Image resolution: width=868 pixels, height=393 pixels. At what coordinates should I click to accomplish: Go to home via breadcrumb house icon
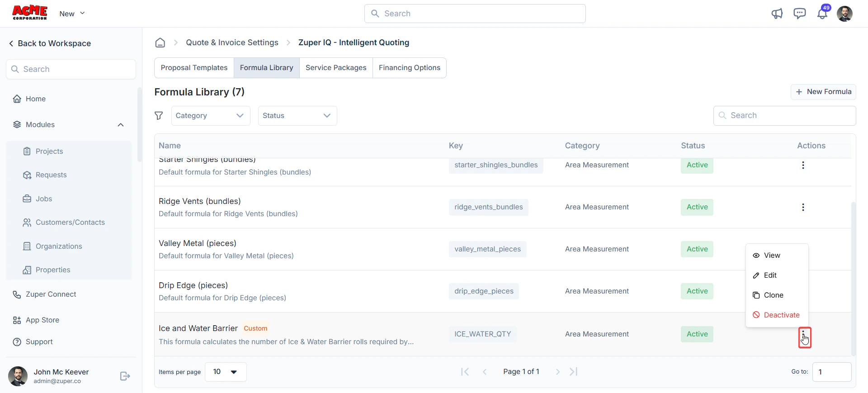click(x=160, y=43)
